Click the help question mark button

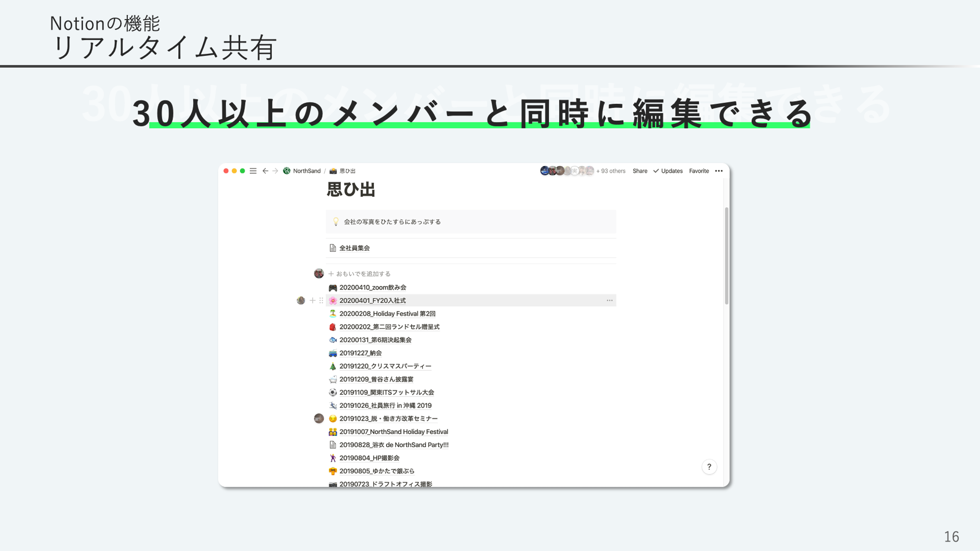coord(709,467)
